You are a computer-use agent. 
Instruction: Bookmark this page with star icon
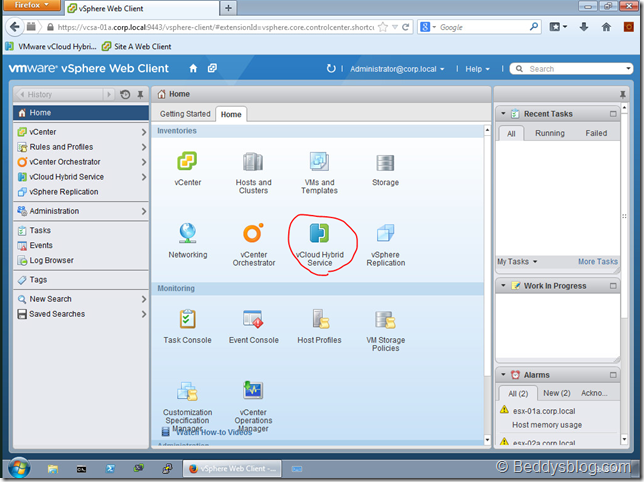pyautogui.click(x=383, y=27)
